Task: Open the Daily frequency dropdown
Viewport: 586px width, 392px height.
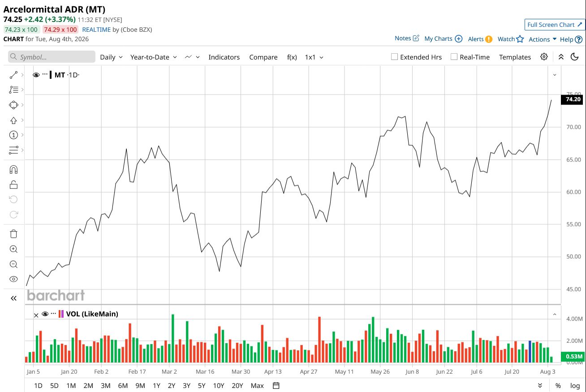Action: tap(112, 57)
